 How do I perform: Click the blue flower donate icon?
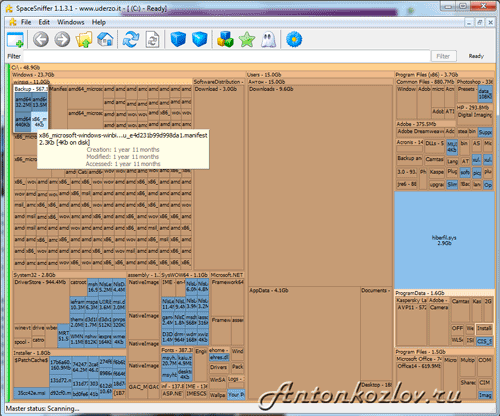(x=294, y=40)
